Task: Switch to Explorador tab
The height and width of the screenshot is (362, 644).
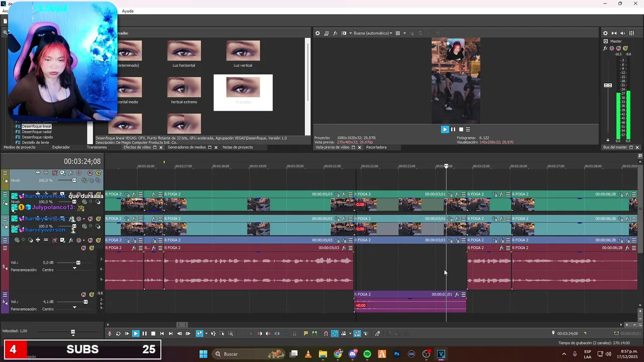Action: (x=61, y=147)
